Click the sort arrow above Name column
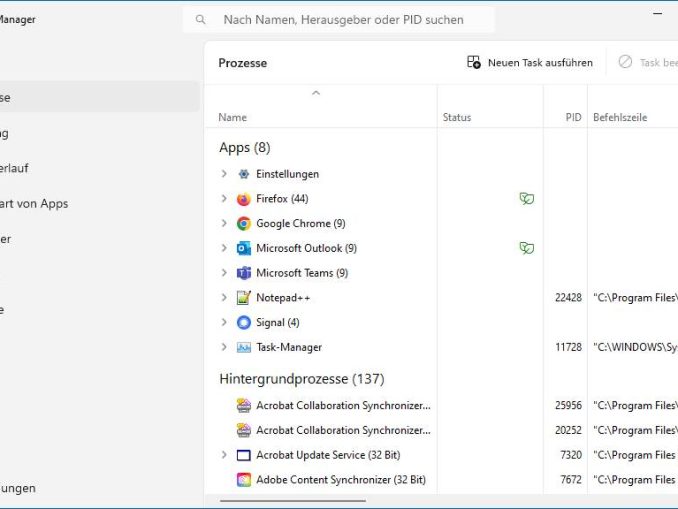This screenshot has height=509, width=678. coord(316,93)
